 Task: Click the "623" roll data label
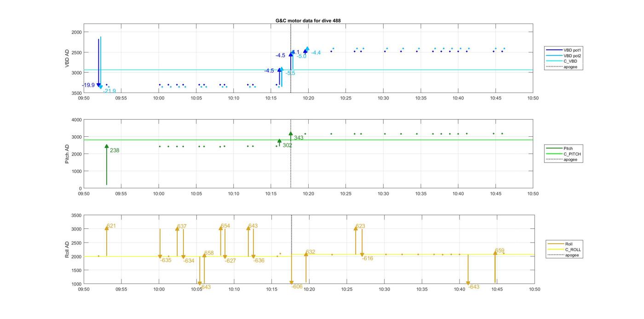coord(360,226)
